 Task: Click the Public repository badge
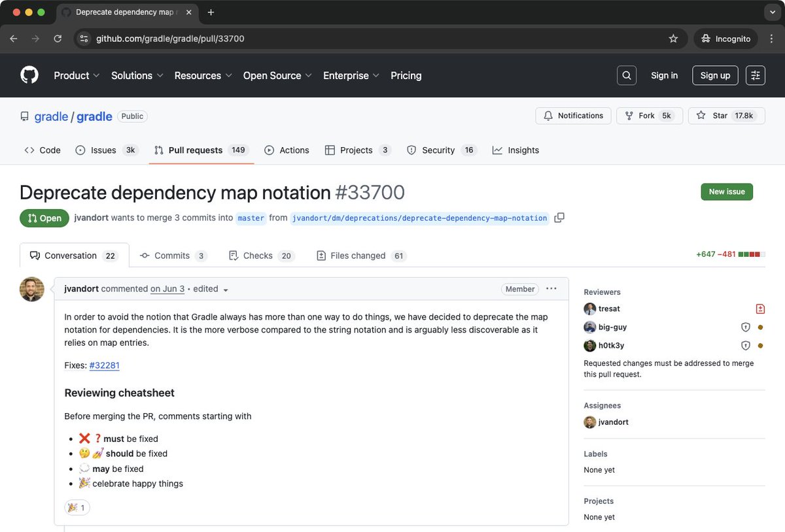pyautogui.click(x=132, y=116)
